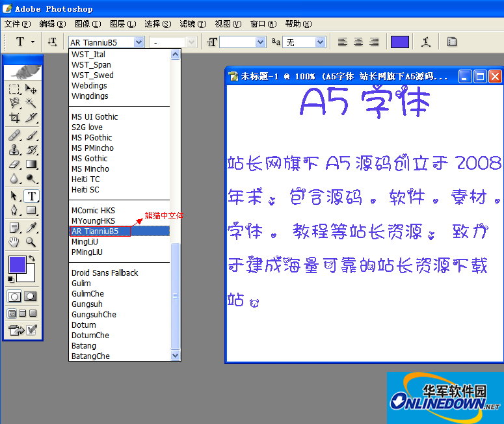Click the font list scrollbar thumb
Screen dimensions: 504x424
coord(175,296)
